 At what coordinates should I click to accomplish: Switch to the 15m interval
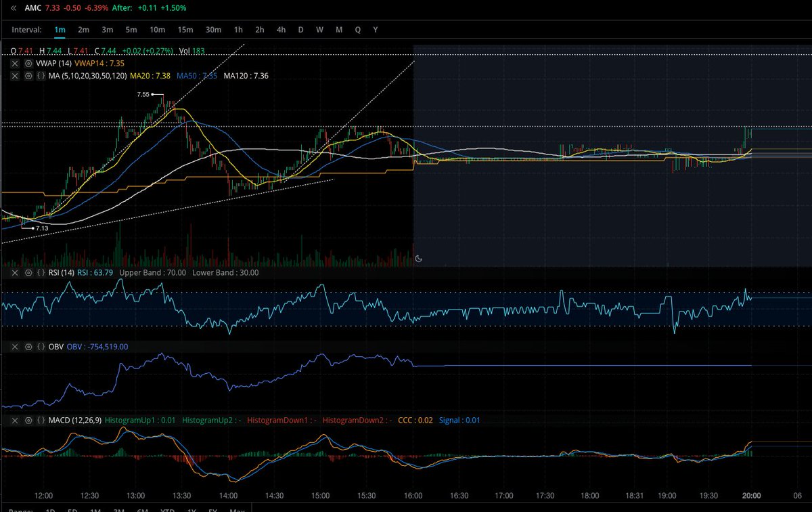185,30
